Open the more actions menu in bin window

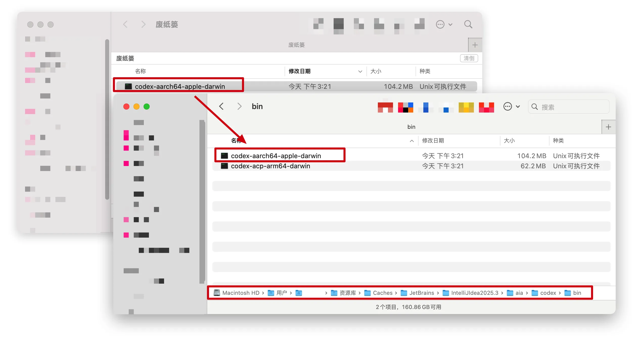coord(512,106)
